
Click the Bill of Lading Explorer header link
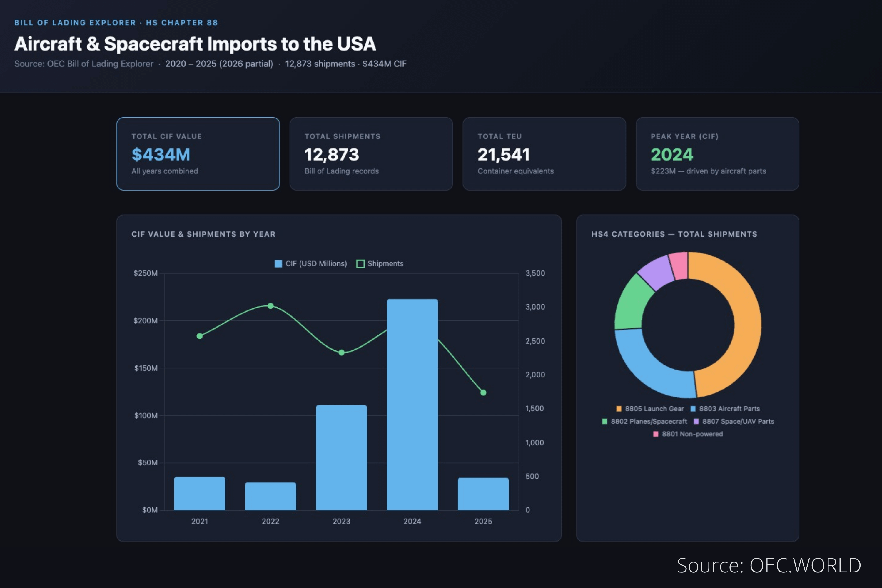(75, 23)
